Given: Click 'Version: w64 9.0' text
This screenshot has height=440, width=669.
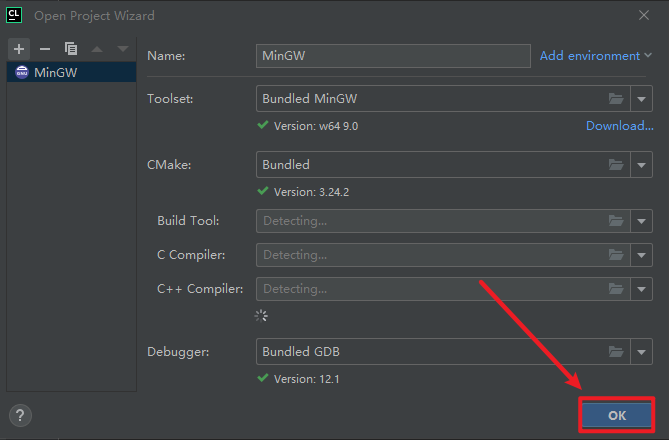Looking at the screenshot, I should [x=316, y=126].
